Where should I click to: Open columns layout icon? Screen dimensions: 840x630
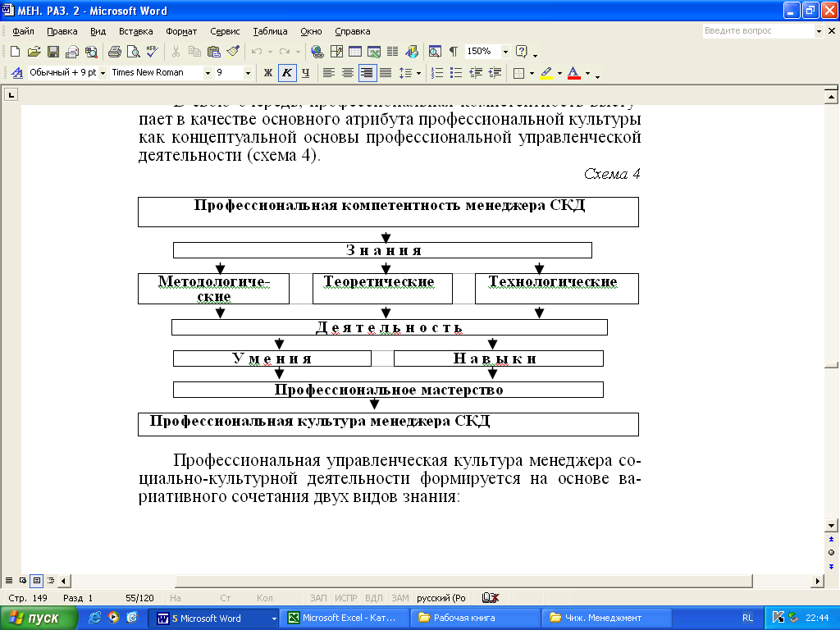click(x=393, y=52)
